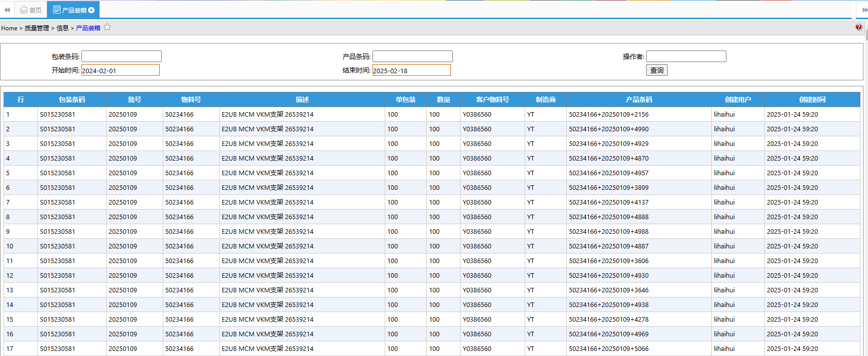Click the 创建时间 column header
This screenshot has width=868, height=356.
pos(812,99)
